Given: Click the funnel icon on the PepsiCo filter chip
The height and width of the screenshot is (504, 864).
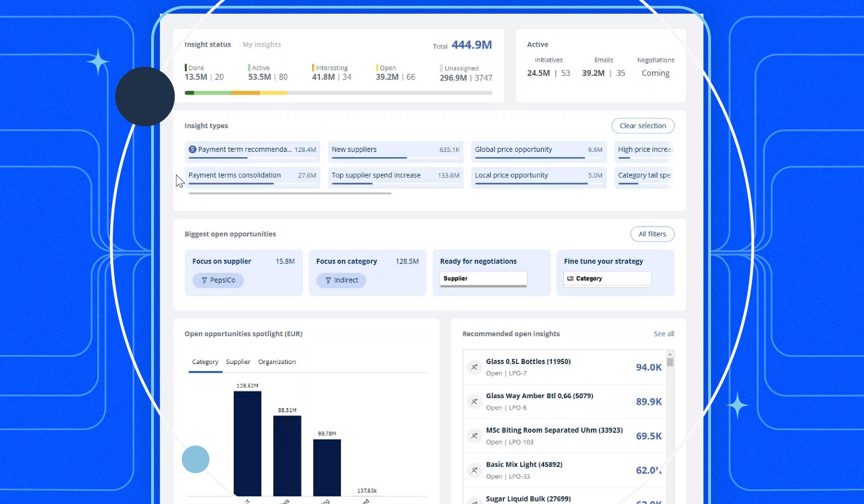Looking at the screenshot, I should point(204,280).
